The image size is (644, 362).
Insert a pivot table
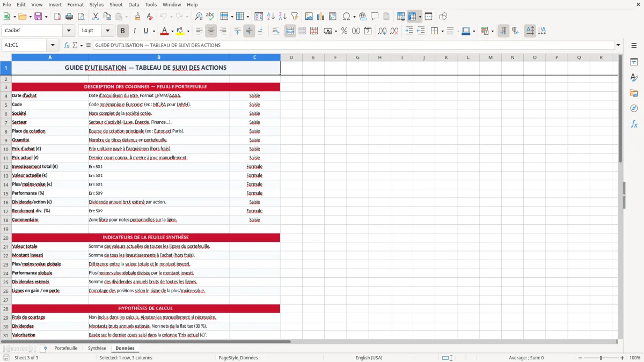(333, 17)
